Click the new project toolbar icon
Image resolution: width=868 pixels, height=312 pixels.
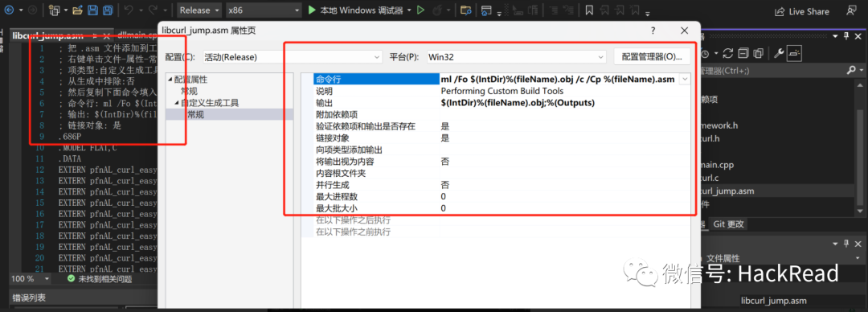point(54,10)
